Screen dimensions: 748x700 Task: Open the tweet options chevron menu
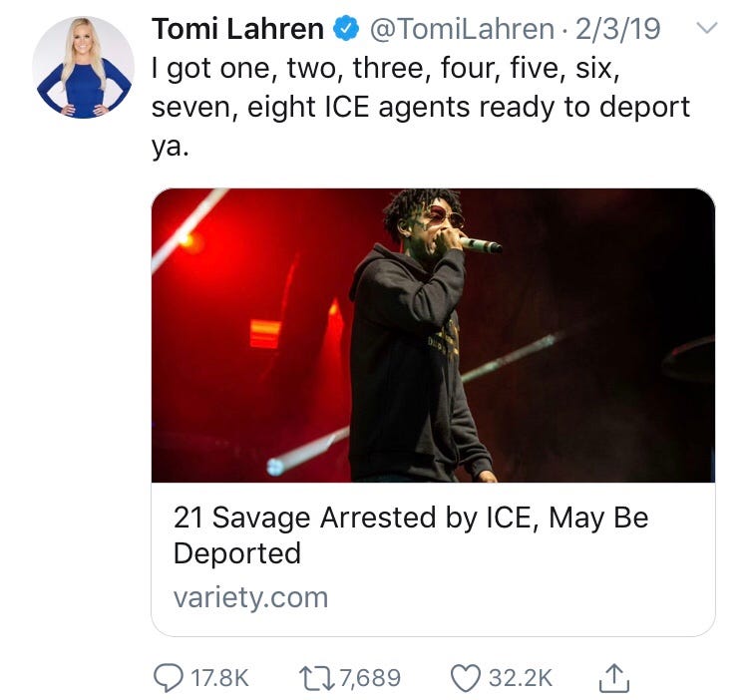click(x=705, y=29)
